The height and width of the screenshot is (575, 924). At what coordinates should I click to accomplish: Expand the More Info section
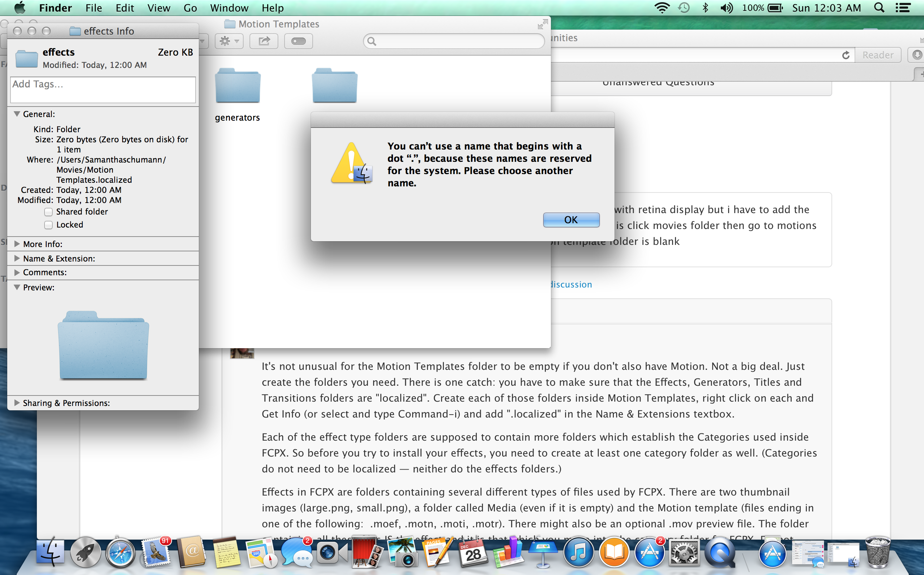coord(17,244)
